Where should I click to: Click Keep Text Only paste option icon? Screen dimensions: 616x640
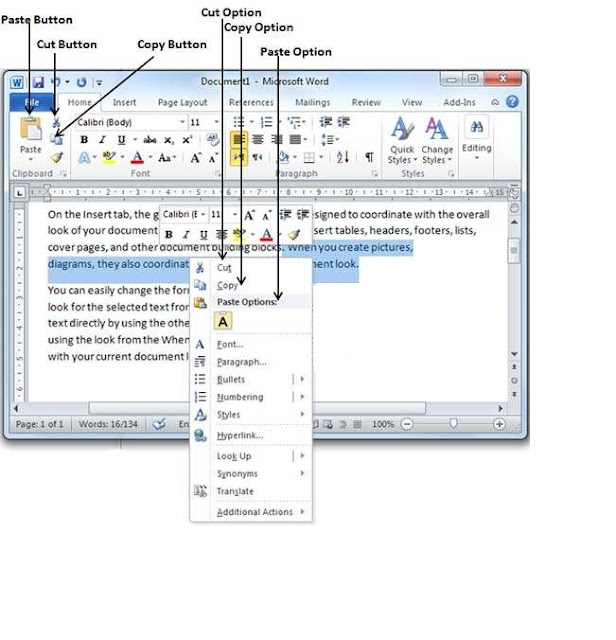tap(223, 321)
